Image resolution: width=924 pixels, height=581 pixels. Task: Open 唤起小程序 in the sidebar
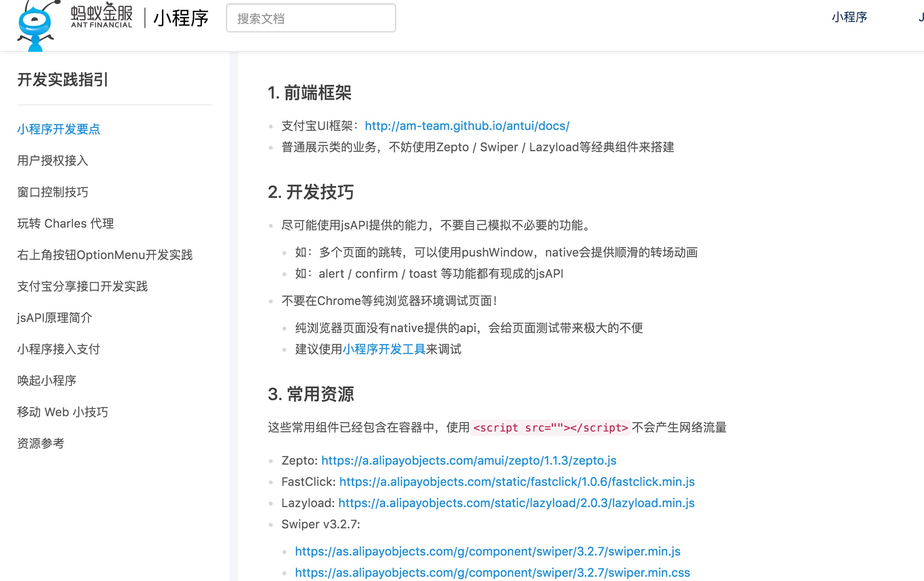pos(47,381)
